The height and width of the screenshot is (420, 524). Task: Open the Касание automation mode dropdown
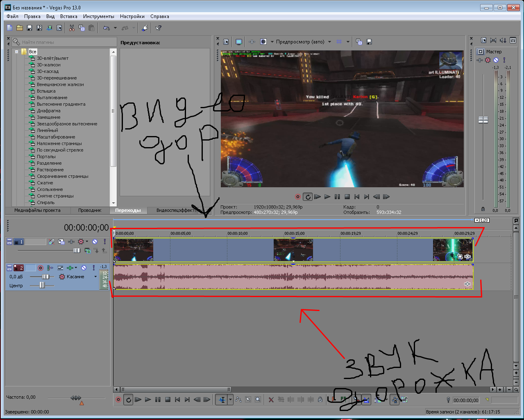95,277
